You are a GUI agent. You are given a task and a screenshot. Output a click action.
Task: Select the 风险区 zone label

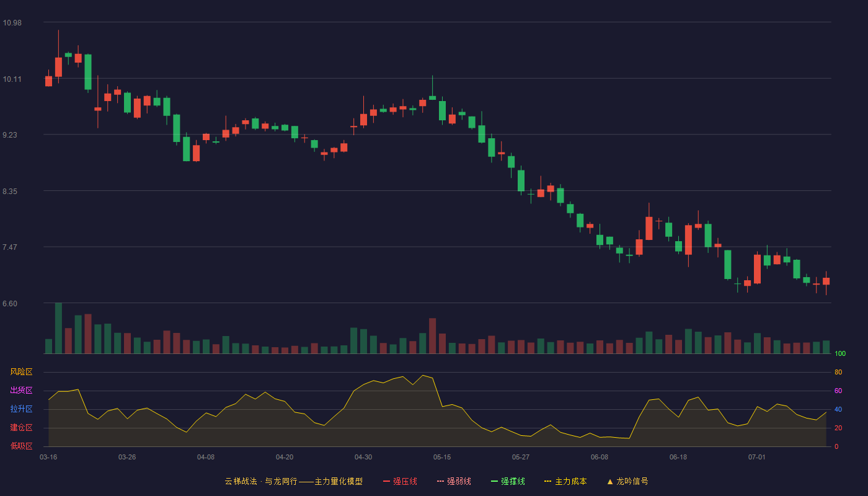coord(22,372)
